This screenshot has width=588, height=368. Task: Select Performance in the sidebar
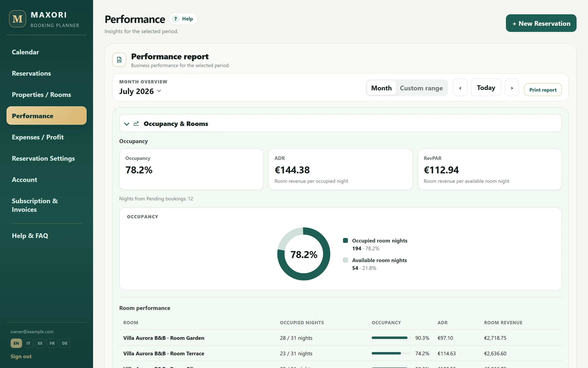pyautogui.click(x=47, y=116)
